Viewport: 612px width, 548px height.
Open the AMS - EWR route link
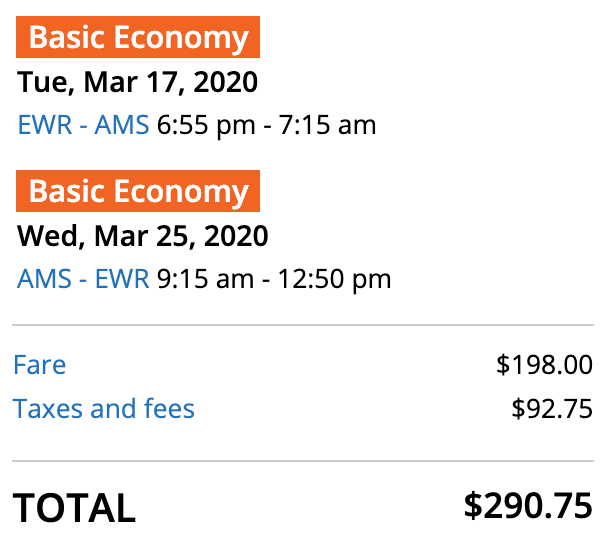point(83,278)
